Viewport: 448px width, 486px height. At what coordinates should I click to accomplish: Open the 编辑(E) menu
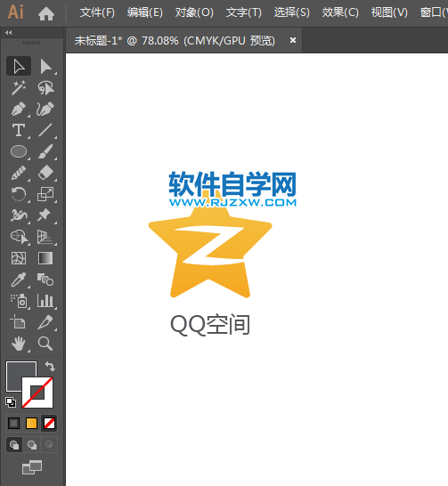click(x=145, y=12)
